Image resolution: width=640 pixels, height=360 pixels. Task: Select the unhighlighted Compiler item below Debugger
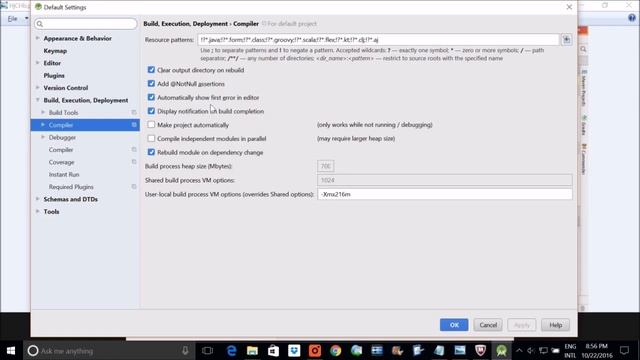click(61, 150)
